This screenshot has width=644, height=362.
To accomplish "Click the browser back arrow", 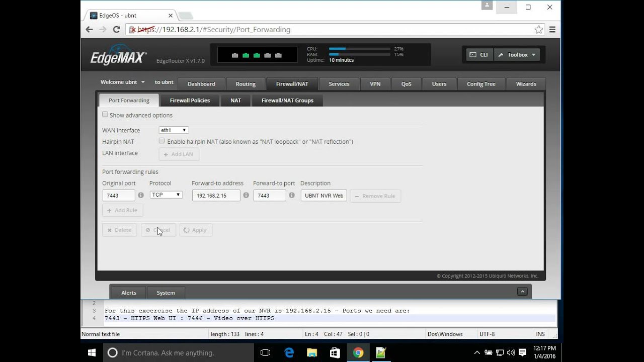I will click(89, 30).
